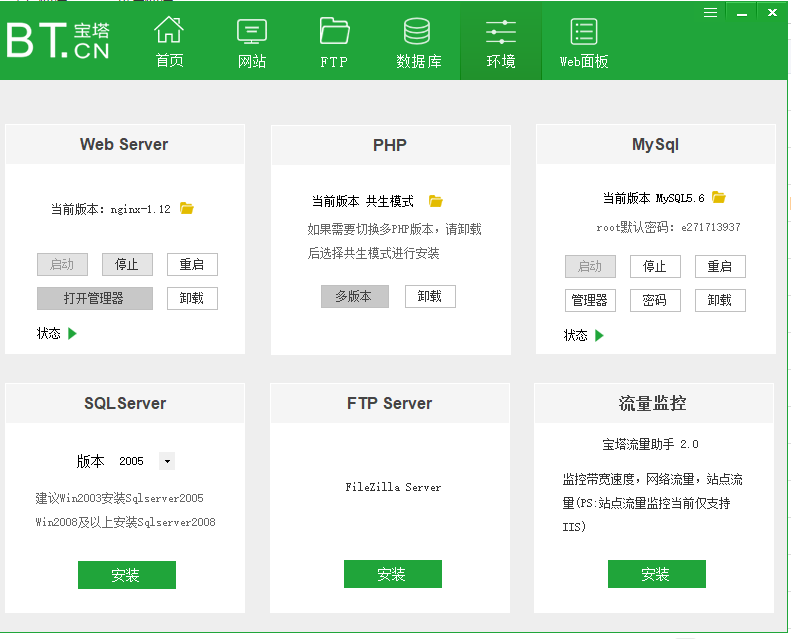Click the 建议Win2003安装Sqlserver2005 text
The height and width of the screenshot is (639, 791).
120,498
